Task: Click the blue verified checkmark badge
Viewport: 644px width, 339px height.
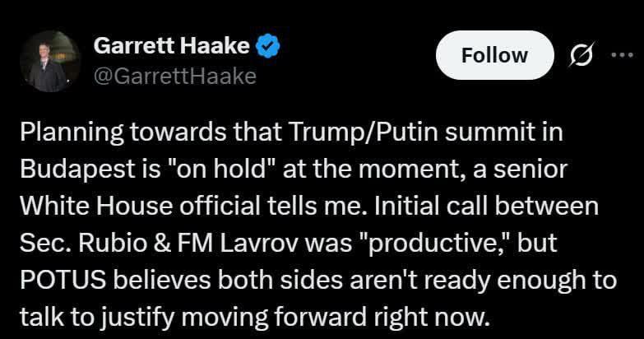Action: (269, 47)
